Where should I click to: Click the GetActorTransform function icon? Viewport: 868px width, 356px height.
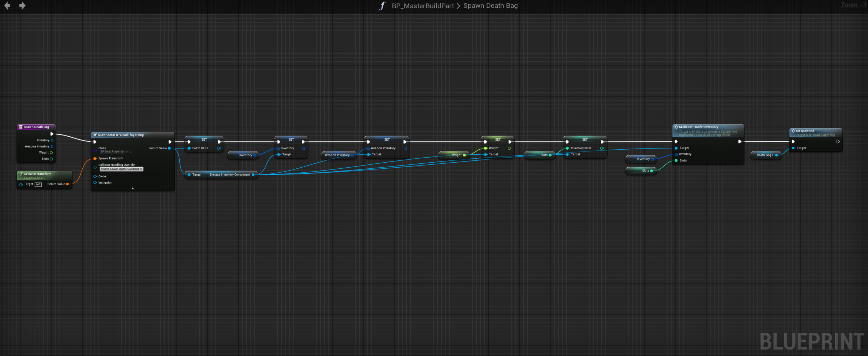coord(21,174)
